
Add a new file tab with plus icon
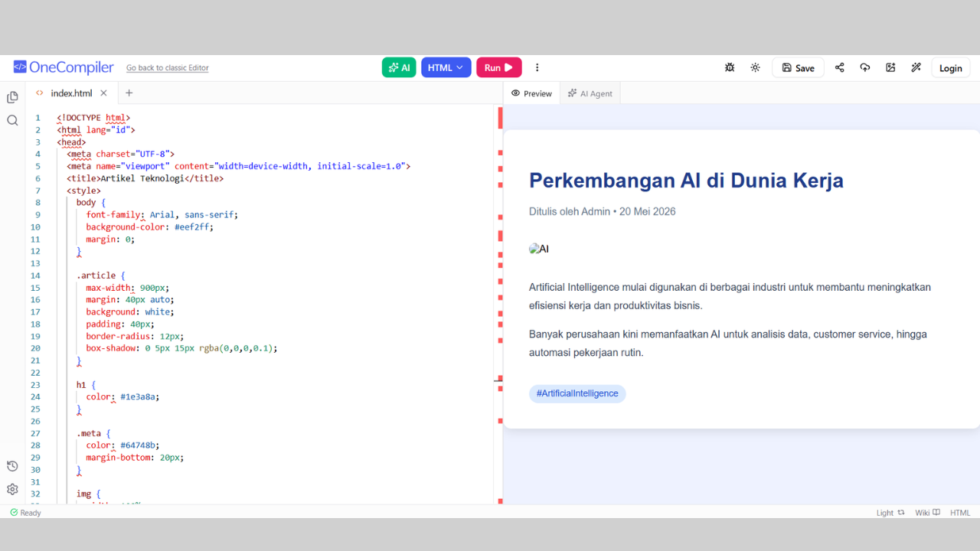[x=129, y=93]
